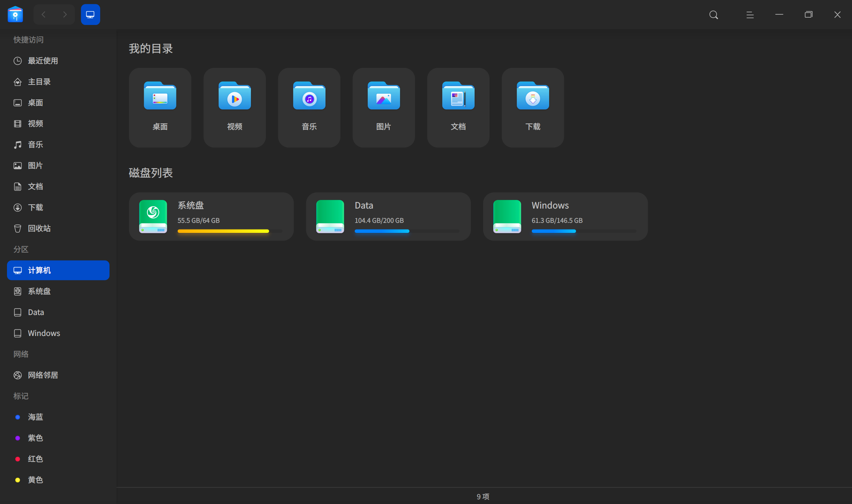The image size is (852, 504).
Task: Select Windows partition in the sidebar
Action: [58, 333]
